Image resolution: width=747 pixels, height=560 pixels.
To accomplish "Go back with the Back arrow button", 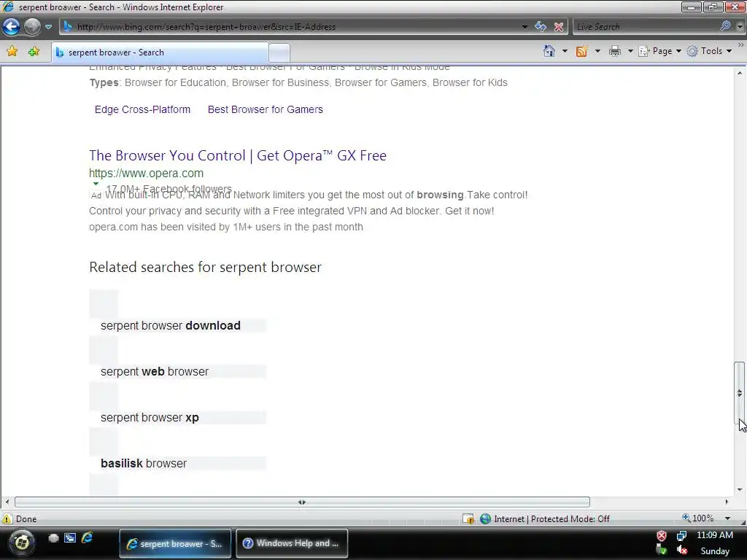I will pos(12,27).
